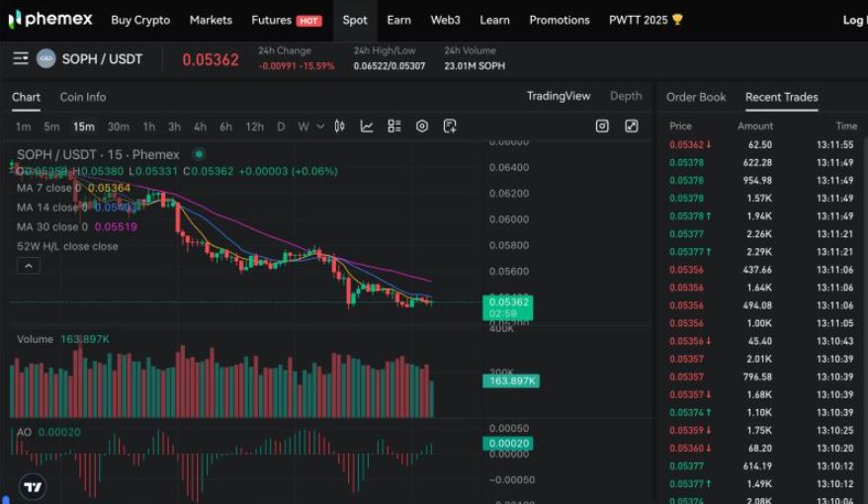Click the MA 30 close indicator legend

pos(77,227)
